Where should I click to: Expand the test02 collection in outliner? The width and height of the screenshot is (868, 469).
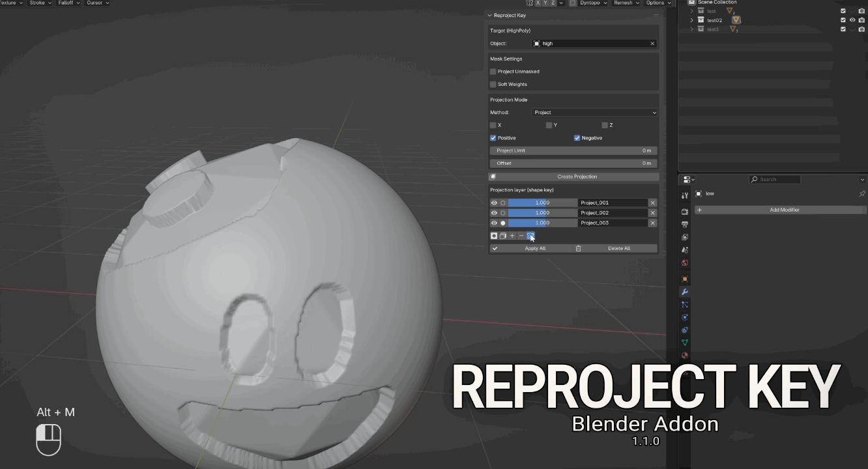point(692,20)
